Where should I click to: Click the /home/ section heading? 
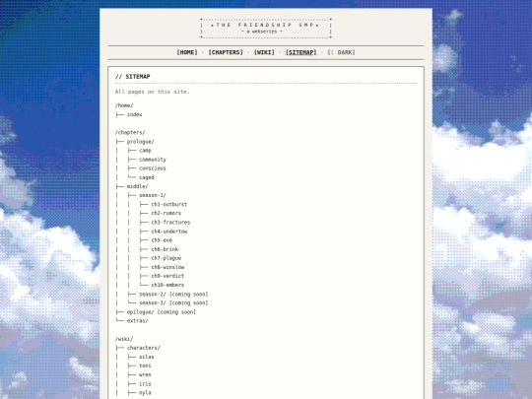[x=124, y=105]
